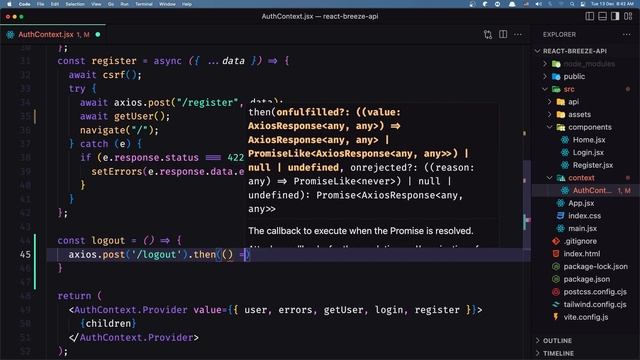Open Login.jsx in explorer

pos(588,152)
